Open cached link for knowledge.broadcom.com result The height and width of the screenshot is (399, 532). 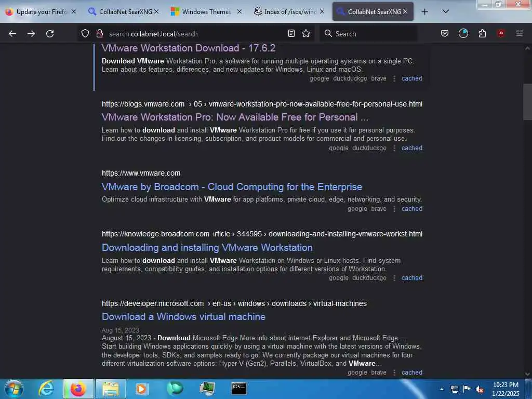[x=412, y=278]
